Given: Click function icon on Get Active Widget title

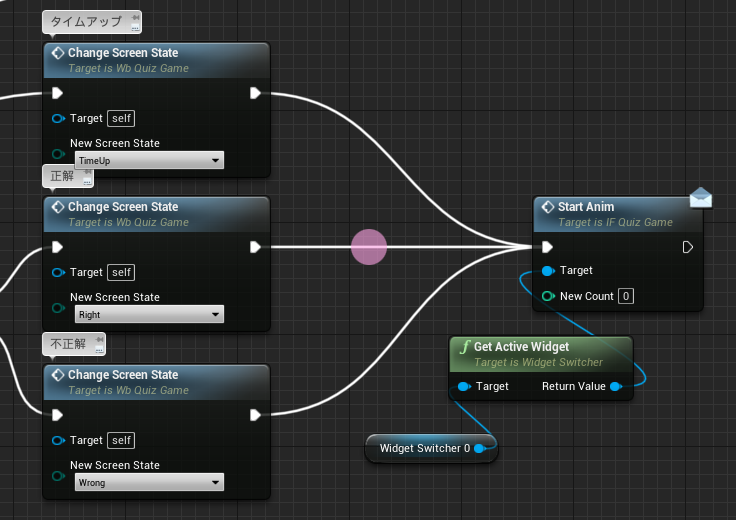Looking at the screenshot, I should [465, 347].
